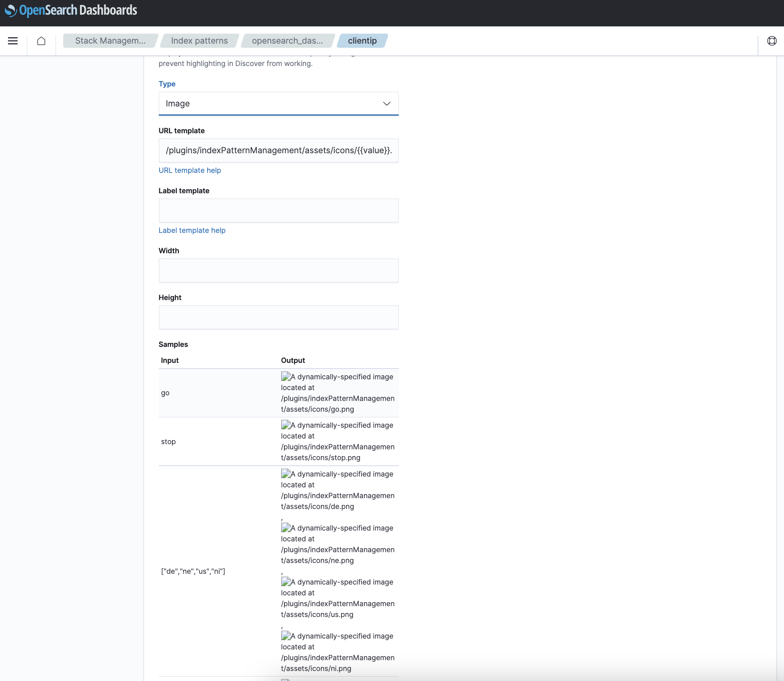784x681 pixels.
Task: Click the OpenSearch Dashboards logo
Action: pos(70,10)
